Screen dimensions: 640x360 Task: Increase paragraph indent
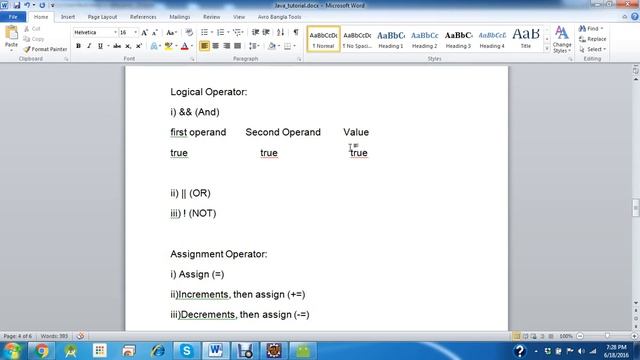[x=266, y=32]
